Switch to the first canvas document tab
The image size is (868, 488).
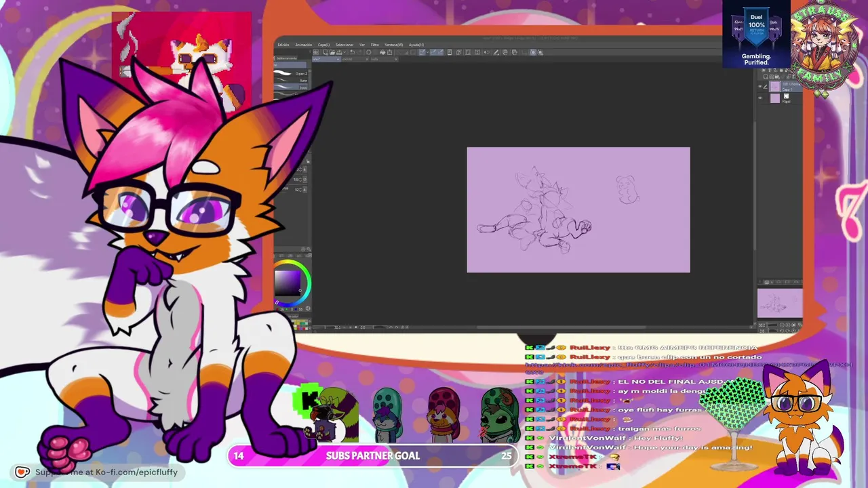[326, 60]
